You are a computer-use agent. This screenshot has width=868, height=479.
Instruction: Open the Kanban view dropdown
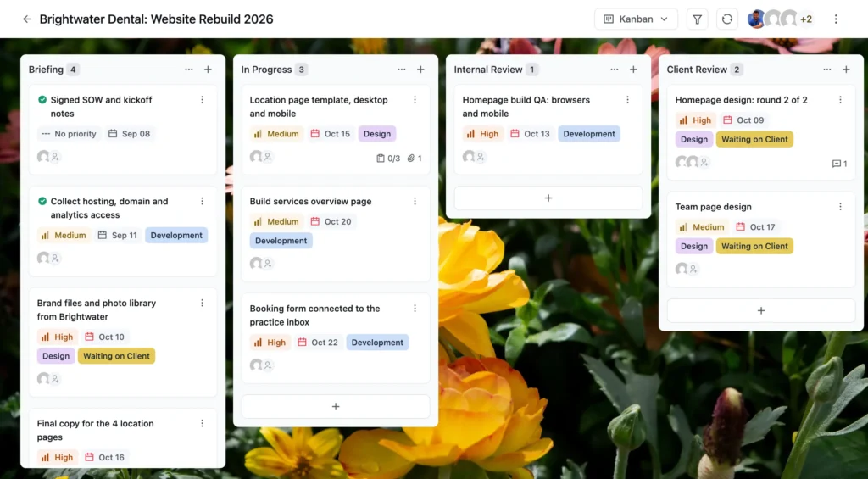tap(636, 19)
